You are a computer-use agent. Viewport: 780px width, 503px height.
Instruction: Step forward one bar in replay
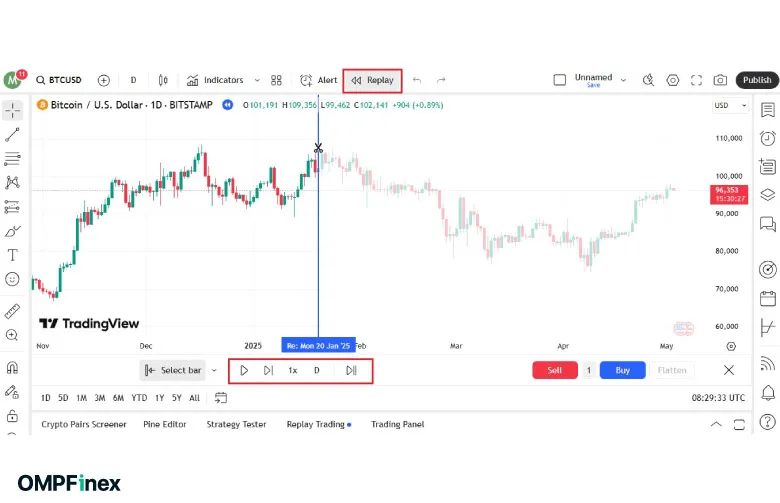268,370
